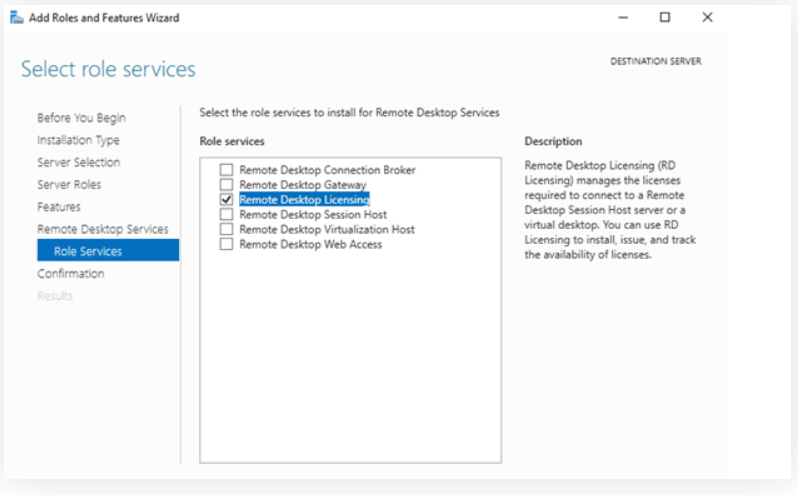Open the Installation Type step
Image resolution: width=798 pixels, height=495 pixels.
(x=78, y=140)
